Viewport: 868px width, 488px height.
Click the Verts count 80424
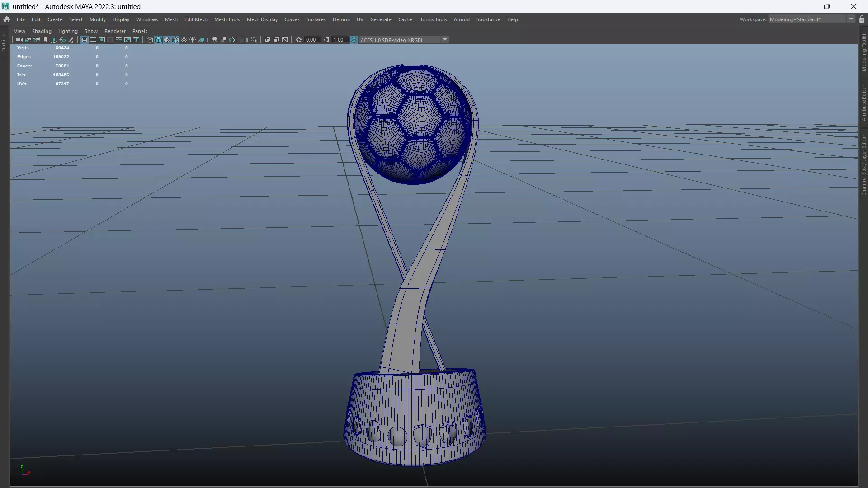[x=62, y=48]
